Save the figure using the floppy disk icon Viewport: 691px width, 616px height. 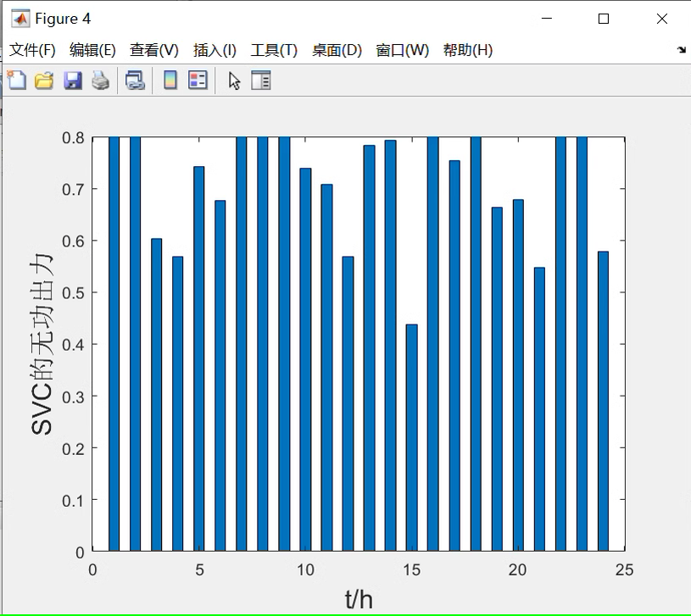[x=73, y=80]
